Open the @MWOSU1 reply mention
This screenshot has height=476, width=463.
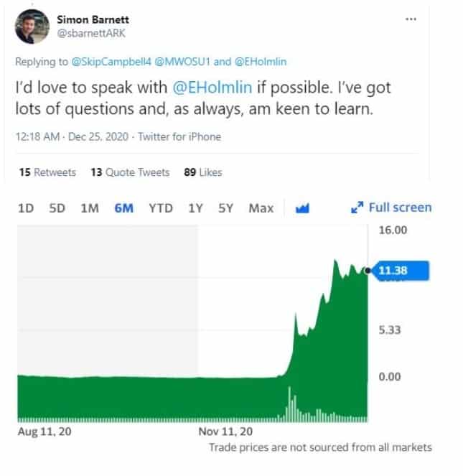point(182,62)
